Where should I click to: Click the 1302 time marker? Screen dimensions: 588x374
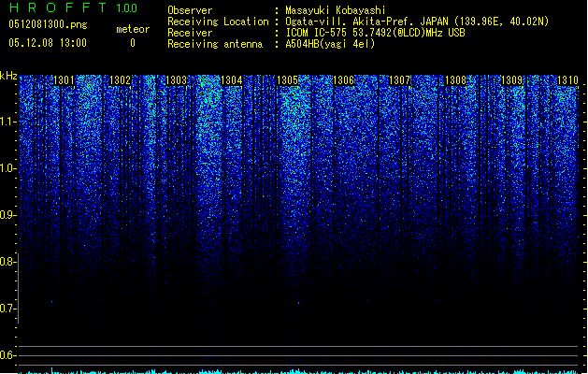click(x=120, y=80)
